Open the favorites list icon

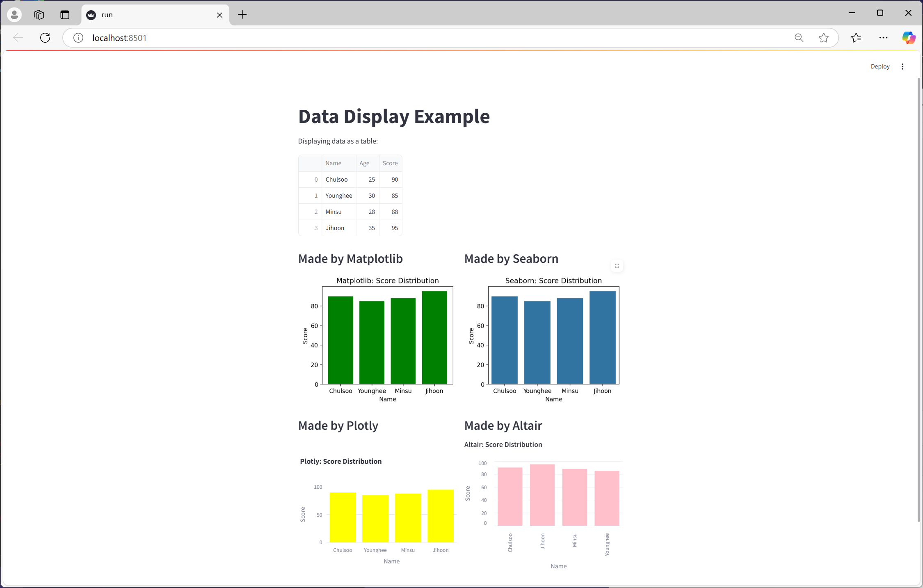856,38
